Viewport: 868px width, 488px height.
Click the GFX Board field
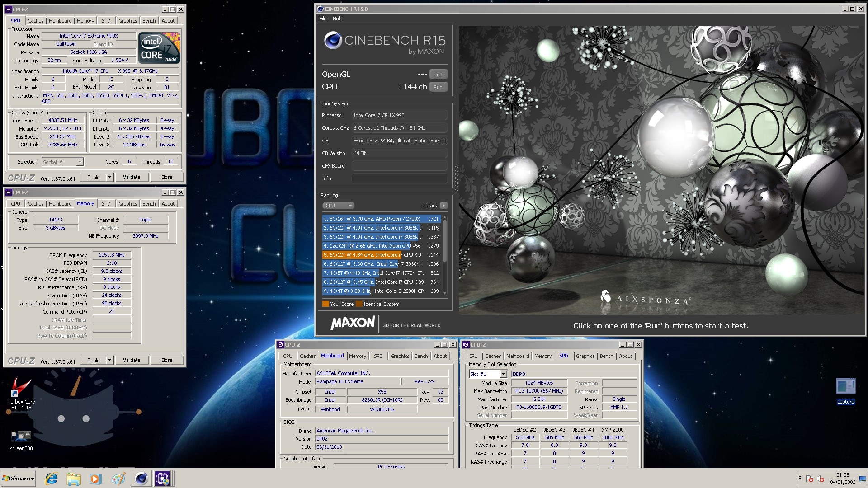point(400,166)
